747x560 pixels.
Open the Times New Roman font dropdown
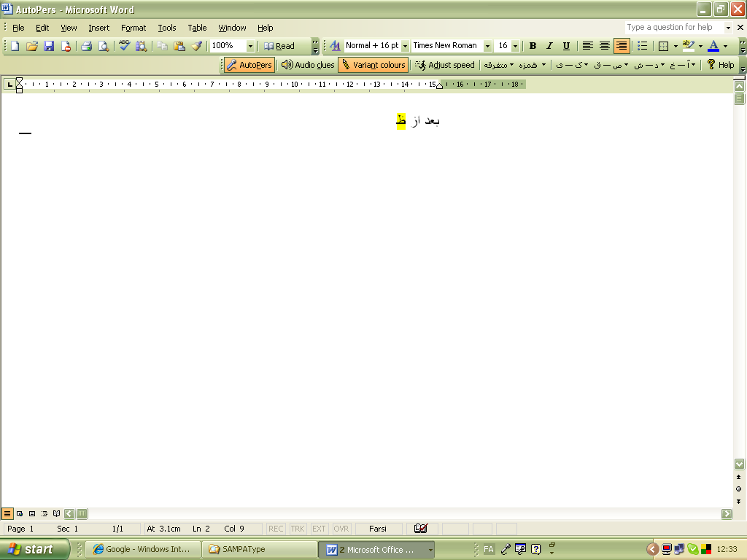click(487, 46)
